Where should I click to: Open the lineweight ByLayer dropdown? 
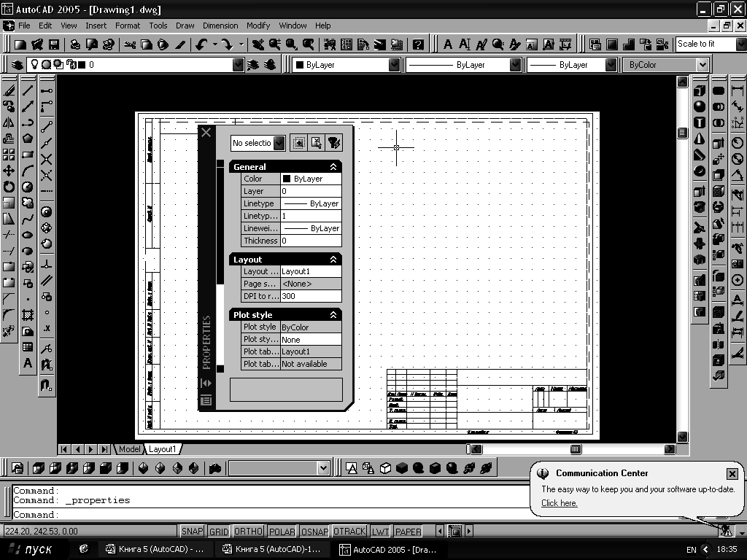[611, 64]
